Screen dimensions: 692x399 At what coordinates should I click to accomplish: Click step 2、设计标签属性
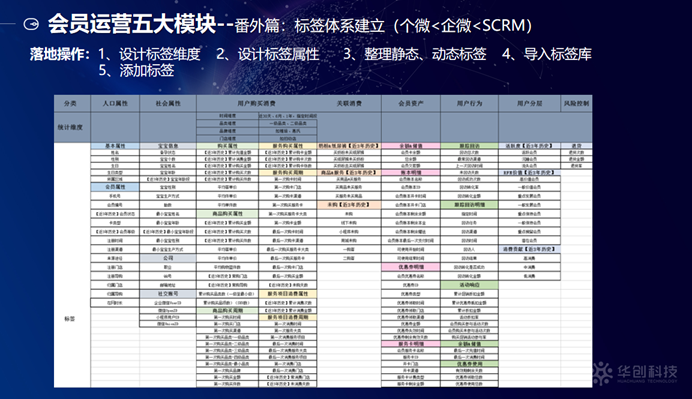267,54
